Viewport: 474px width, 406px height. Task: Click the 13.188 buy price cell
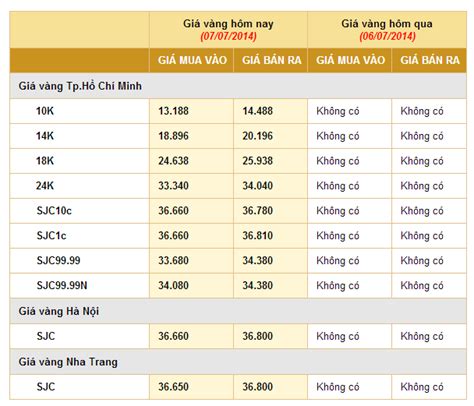tap(191, 111)
